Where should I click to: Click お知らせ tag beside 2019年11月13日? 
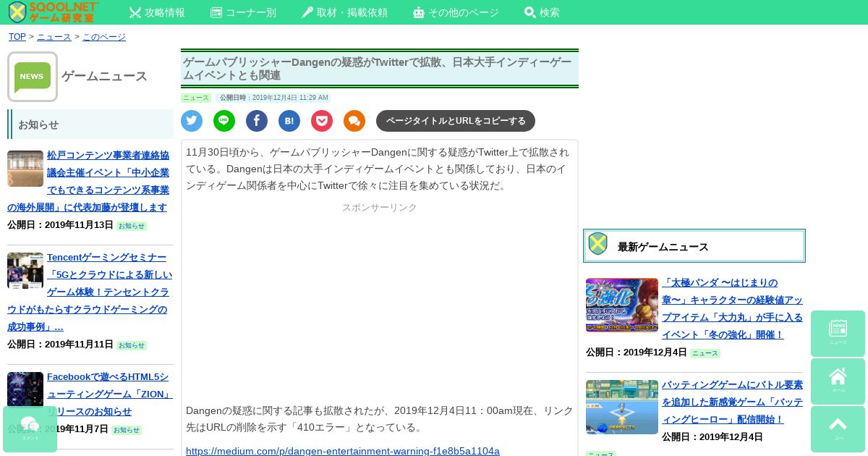pos(132,226)
